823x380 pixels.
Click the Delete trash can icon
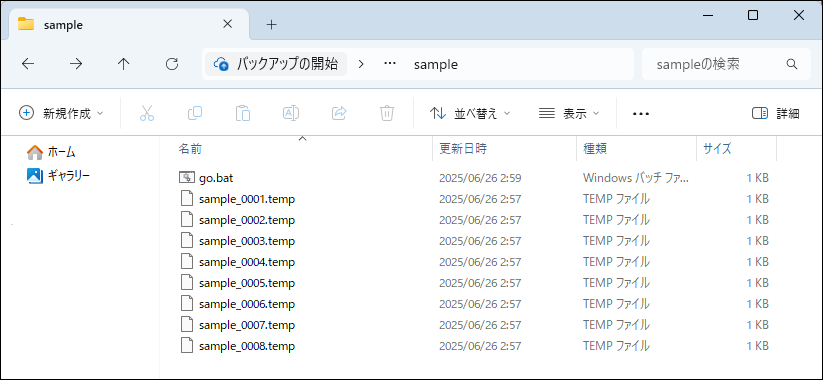tap(387, 113)
